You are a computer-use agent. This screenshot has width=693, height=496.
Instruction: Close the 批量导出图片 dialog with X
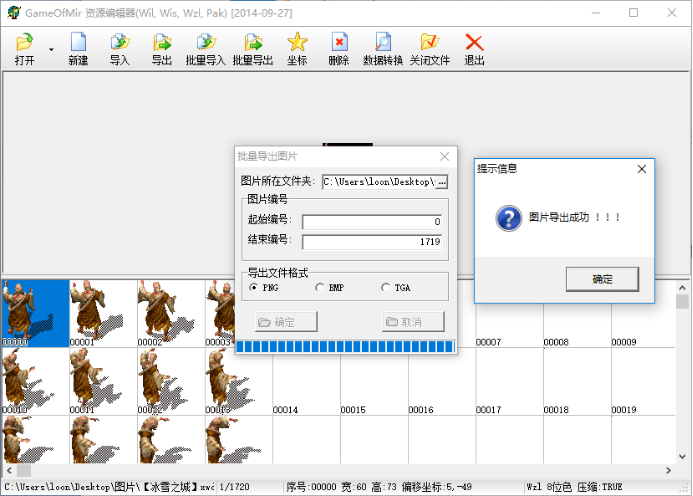(445, 156)
